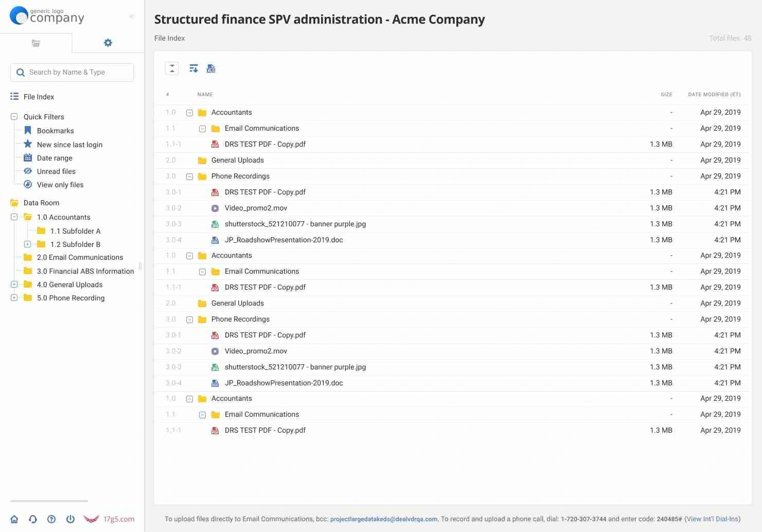Expand the 4.0 General Uploads folder
Screen dimensions: 762x532
click(14, 285)
